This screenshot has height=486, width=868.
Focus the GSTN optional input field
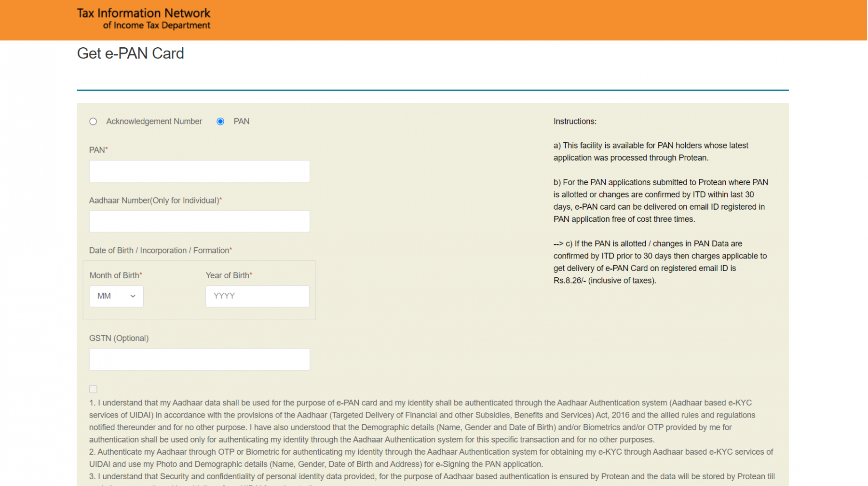[199, 359]
